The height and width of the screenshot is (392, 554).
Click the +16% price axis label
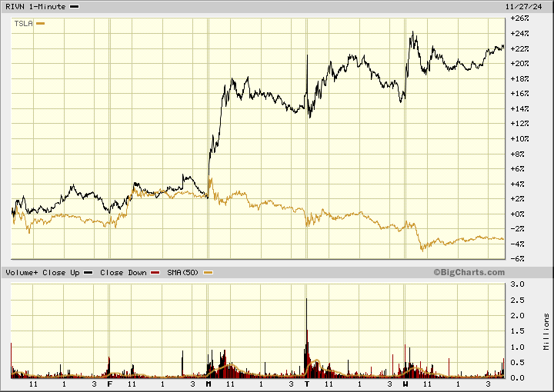(519, 94)
